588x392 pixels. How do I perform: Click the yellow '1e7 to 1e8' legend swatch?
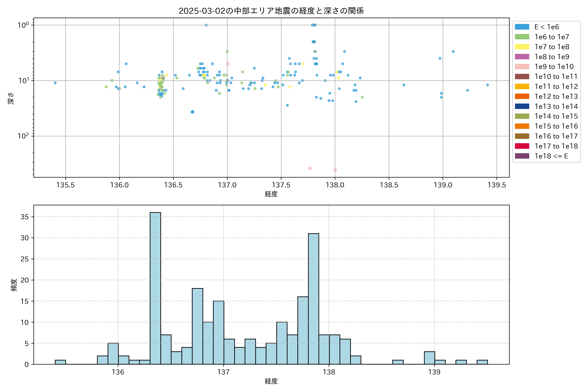[522, 47]
